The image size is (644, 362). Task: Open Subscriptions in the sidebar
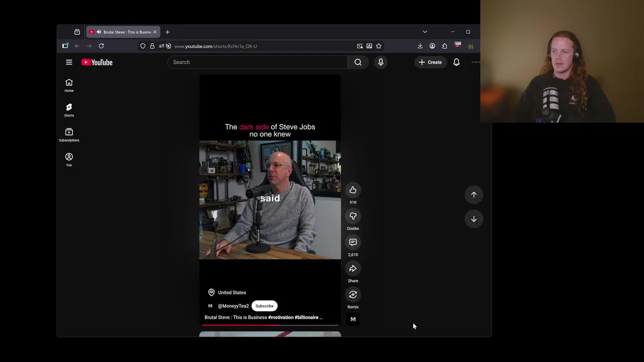tap(69, 135)
